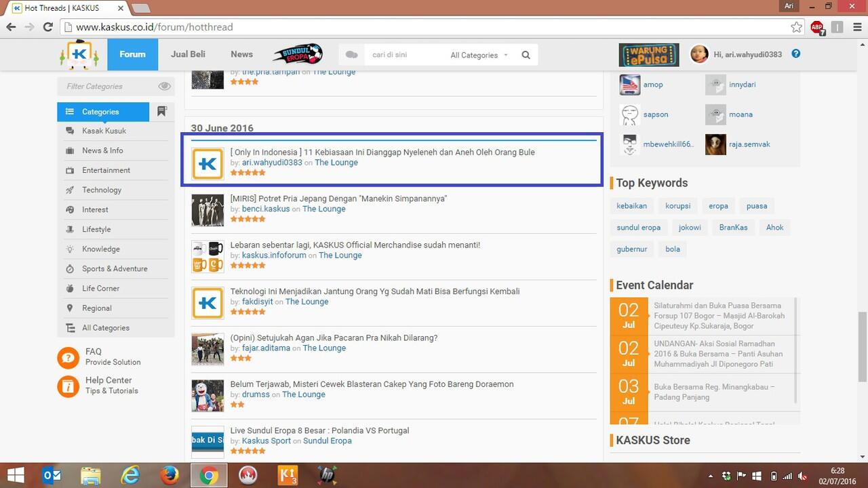
Task: Reload the page with the refresh button
Action: (47, 27)
